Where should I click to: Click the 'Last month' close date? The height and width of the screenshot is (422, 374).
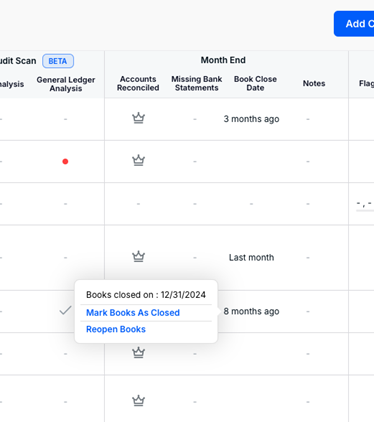[251, 257]
